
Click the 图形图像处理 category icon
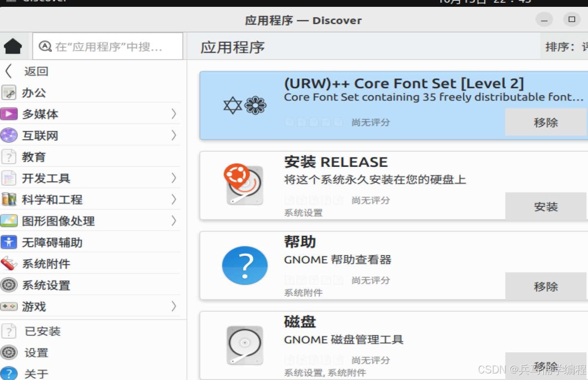point(9,221)
